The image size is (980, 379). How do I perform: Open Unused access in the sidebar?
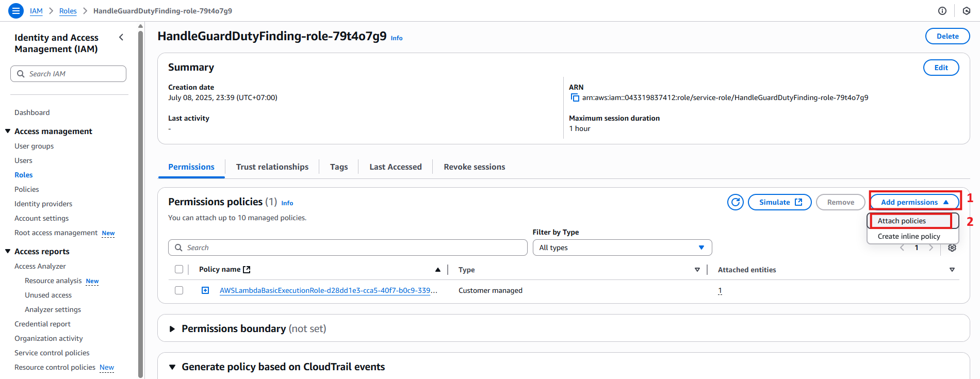click(x=48, y=295)
